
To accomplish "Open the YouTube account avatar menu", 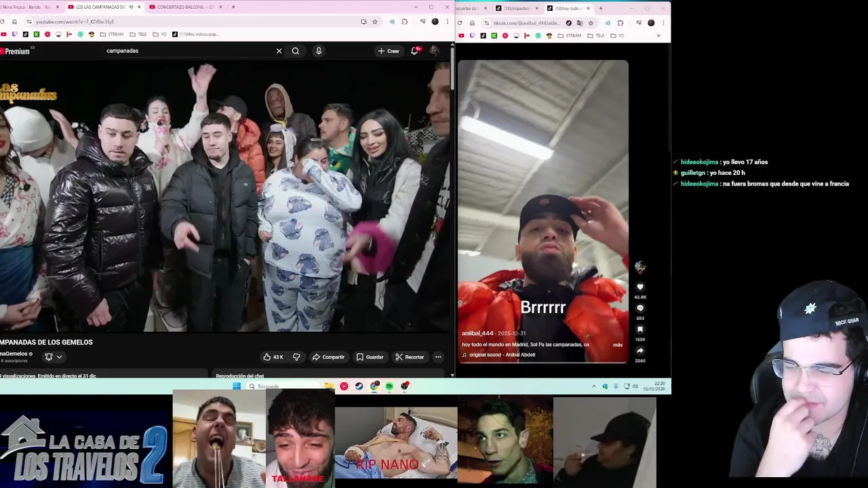I will point(435,51).
